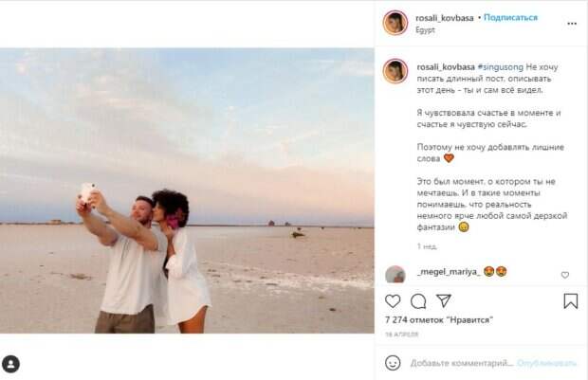Open comments via speech bubble icon
Image resolution: width=588 pixels, height=380 pixels.
(x=417, y=301)
